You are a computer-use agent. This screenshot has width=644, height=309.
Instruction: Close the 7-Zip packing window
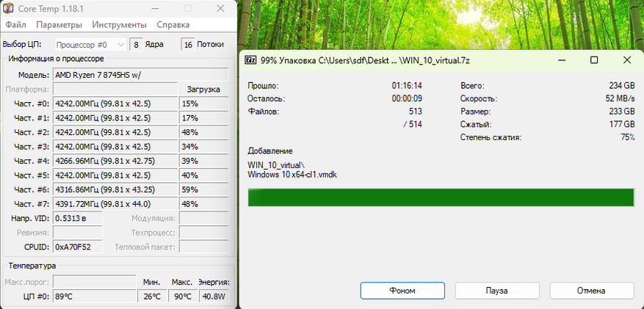[627, 60]
